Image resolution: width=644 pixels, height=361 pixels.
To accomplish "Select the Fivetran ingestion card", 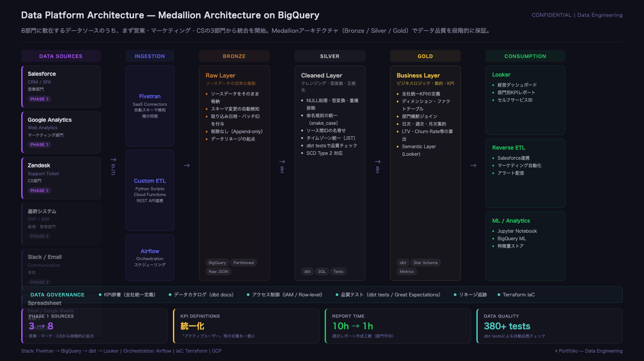I will [x=150, y=106].
